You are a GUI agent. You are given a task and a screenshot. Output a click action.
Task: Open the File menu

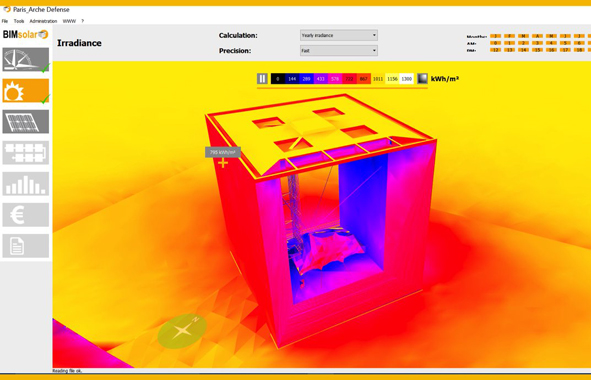(5, 21)
